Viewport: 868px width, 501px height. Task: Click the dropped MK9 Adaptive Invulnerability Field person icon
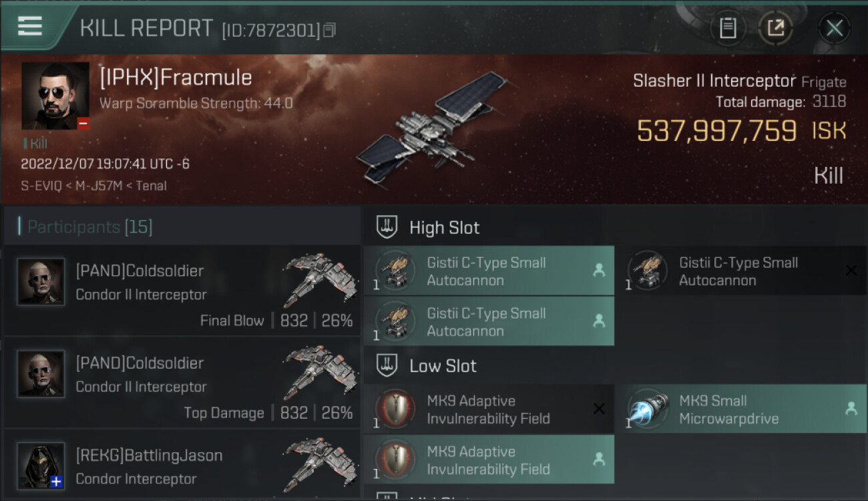tap(599, 459)
